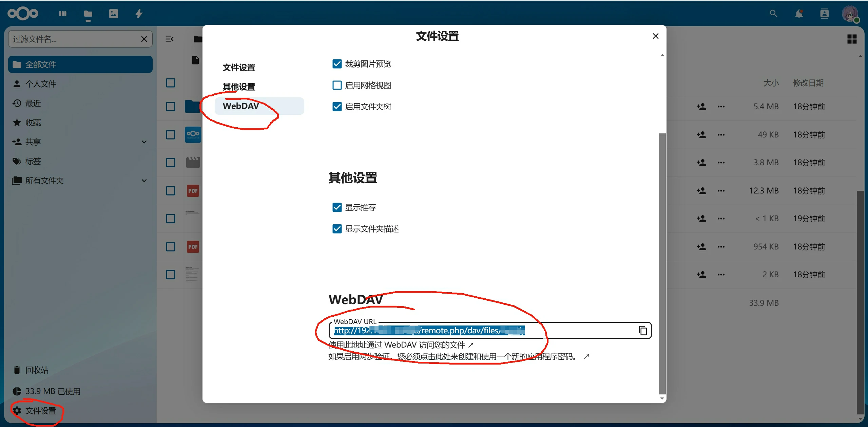The image size is (868, 427).
Task: Open actions menu for 49 KB item
Action: click(x=721, y=135)
